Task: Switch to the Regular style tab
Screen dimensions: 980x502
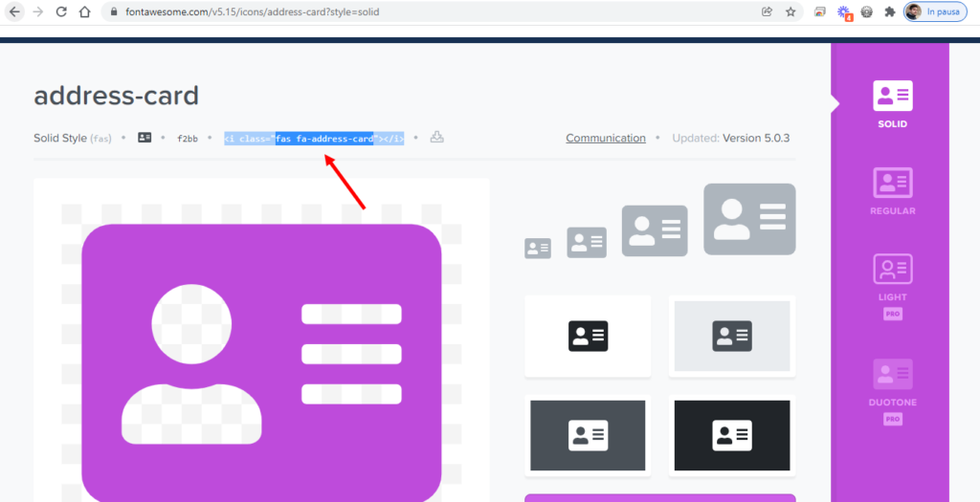Action: coord(892,190)
